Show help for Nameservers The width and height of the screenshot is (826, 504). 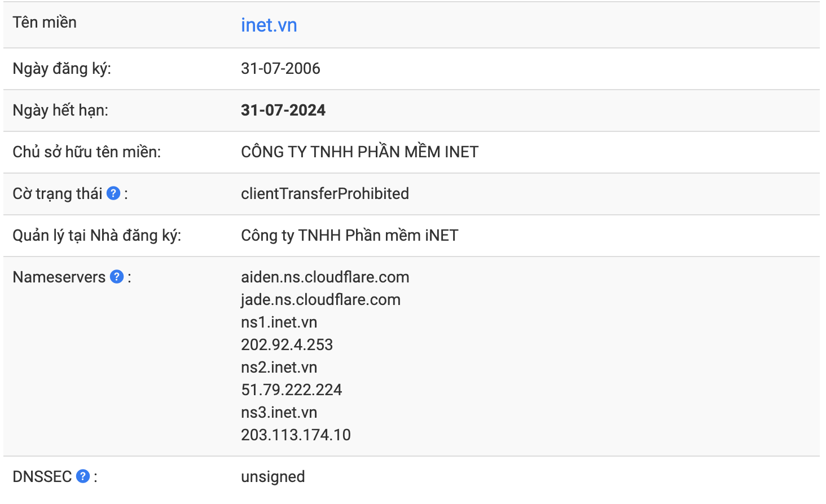117,277
